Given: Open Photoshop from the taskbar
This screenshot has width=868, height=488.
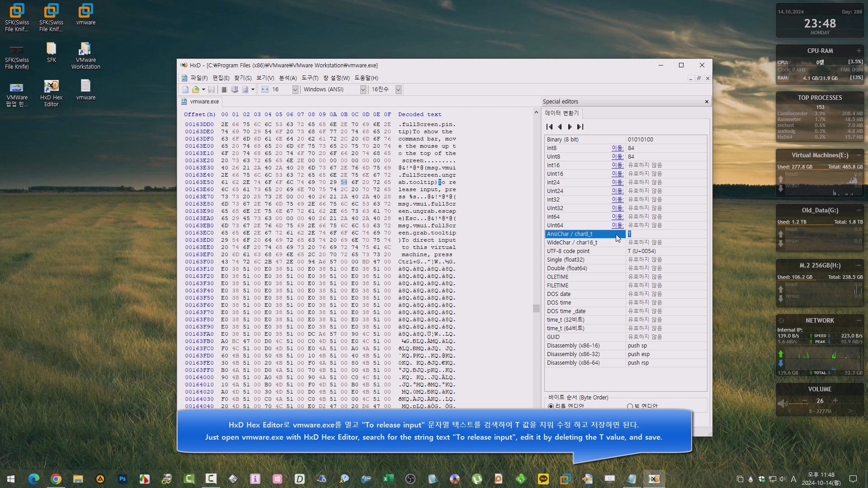Looking at the screenshot, I should pyautogui.click(x=122, y=479).
